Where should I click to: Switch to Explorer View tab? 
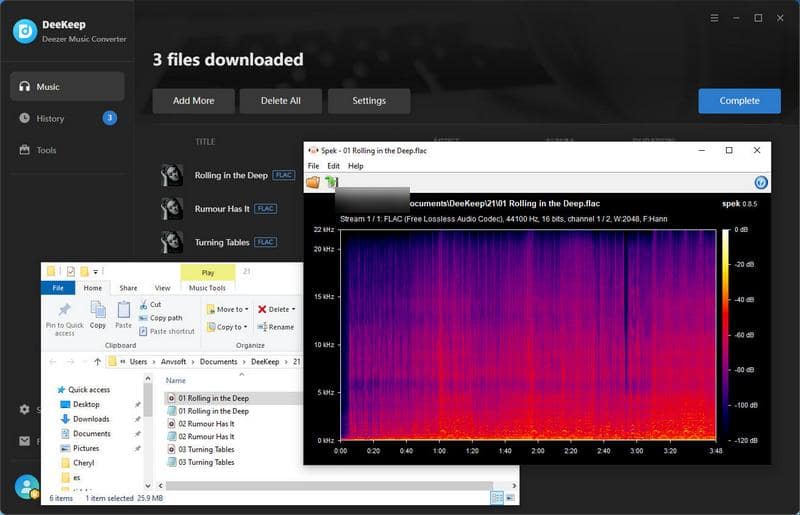[x=162, y=288]
